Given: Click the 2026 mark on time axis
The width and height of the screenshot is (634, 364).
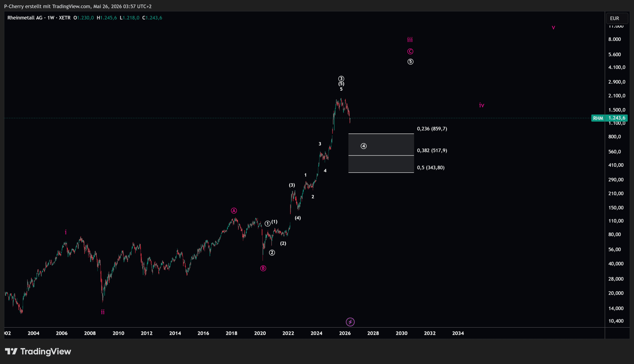Looking at the screenshot, I should (x=345, y=333).
